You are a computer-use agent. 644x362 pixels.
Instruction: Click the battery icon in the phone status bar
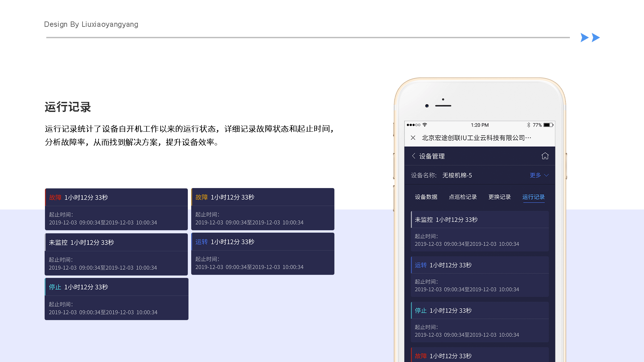coord(548,125)
